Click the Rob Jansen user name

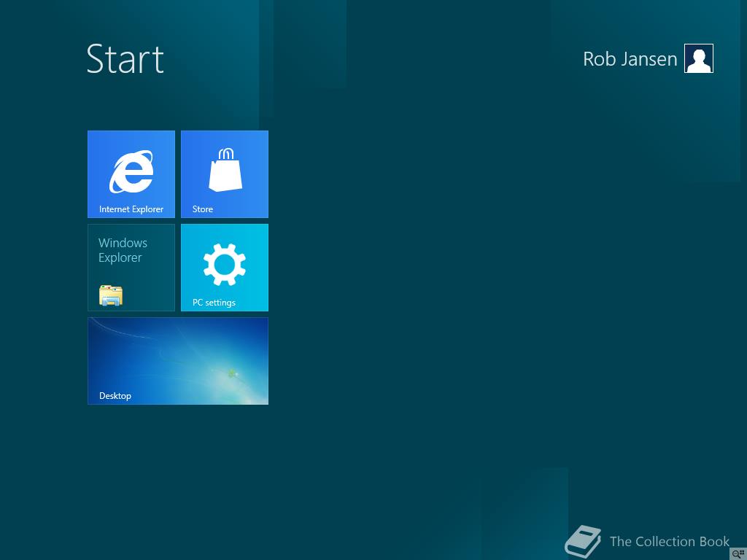click(x=630, y=59)
